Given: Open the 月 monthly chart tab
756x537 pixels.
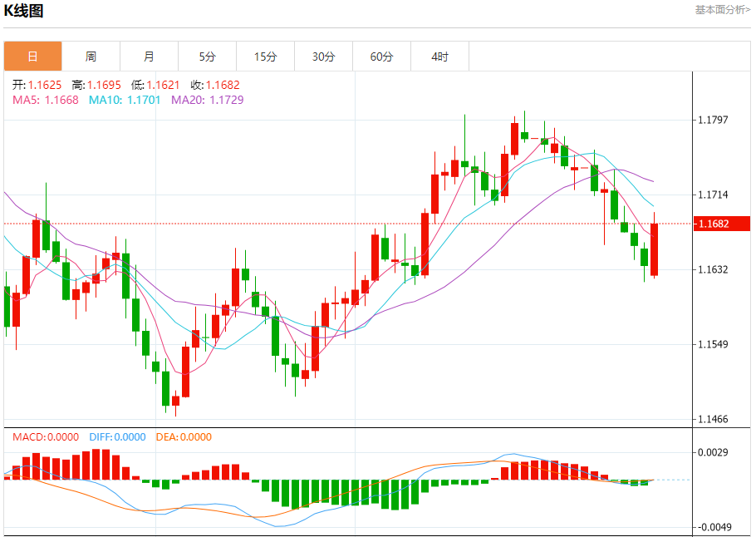Looking at the screenshot, I should pos(149,57).
